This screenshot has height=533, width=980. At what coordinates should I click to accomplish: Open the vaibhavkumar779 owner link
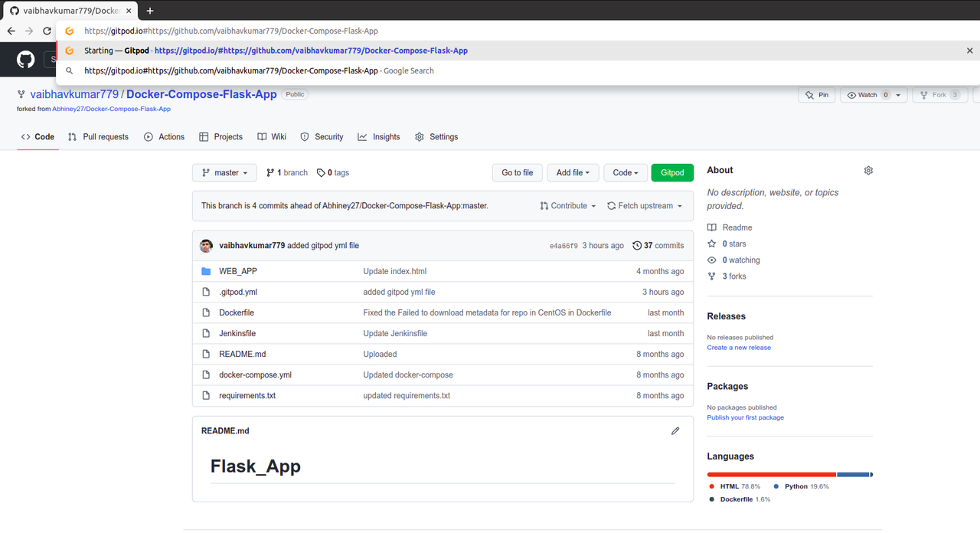tap(74, 95)
